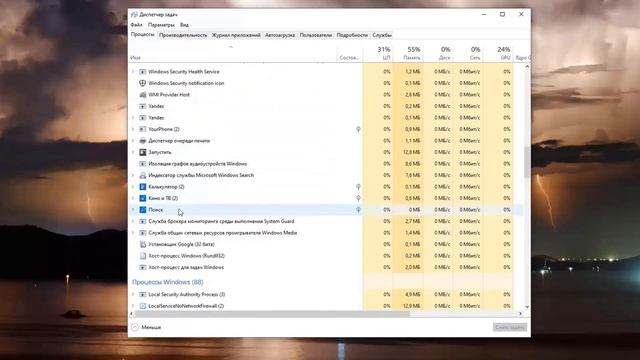640x360 pixels.
Task: Click the Поиск process icon
Action: (x=142, y=210)
